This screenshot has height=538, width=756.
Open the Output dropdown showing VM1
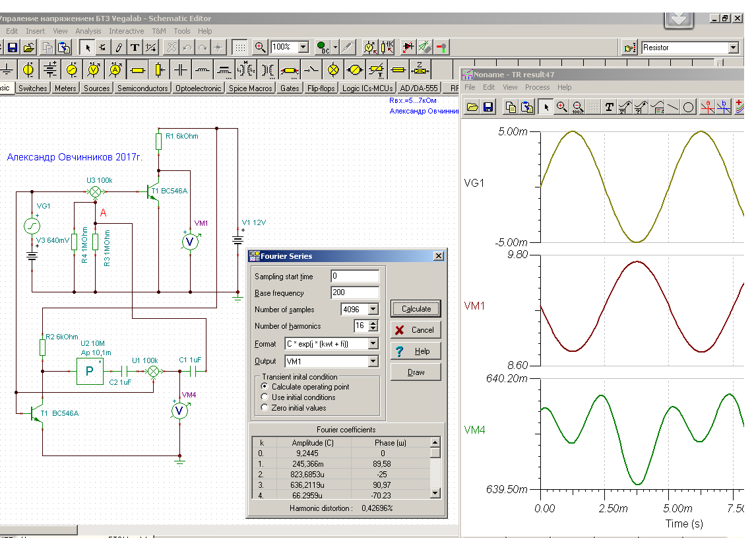click(373, 361)
